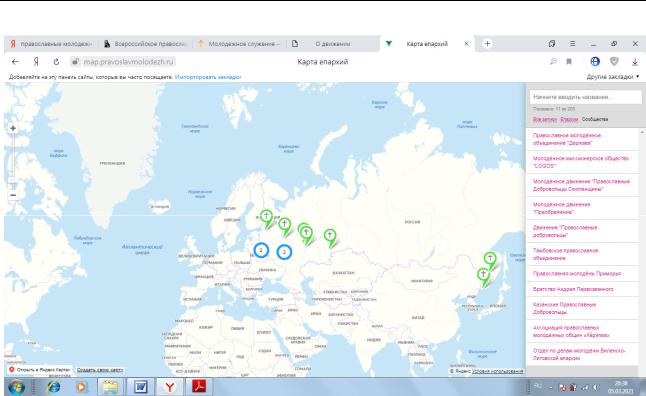Zoom in the map with plus button
Screen dimensions: 646x396
tap(13, 129)
